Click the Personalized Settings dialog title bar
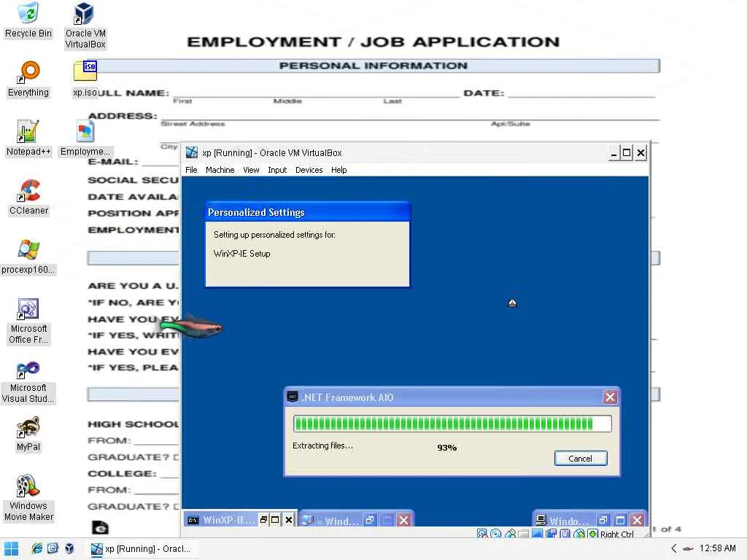This screenshot has width=747, height=560. tap(307, 212)
